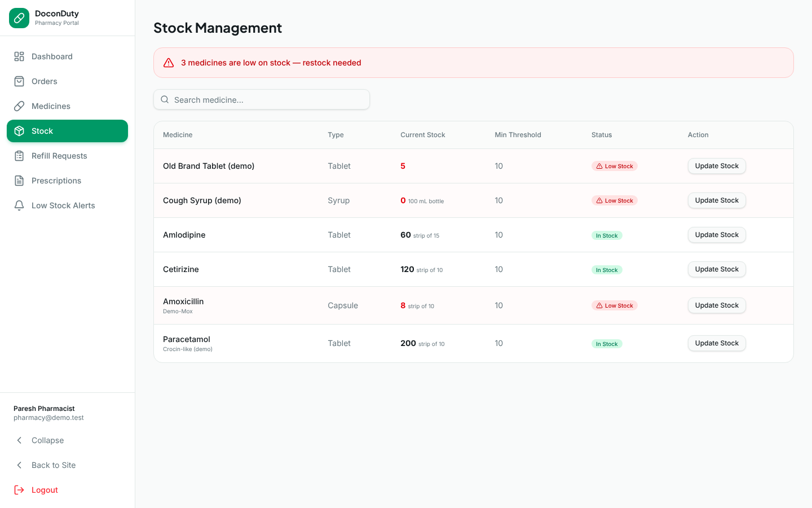View Low Stock Alerts
812x508 pixels.
click(67, 205)
